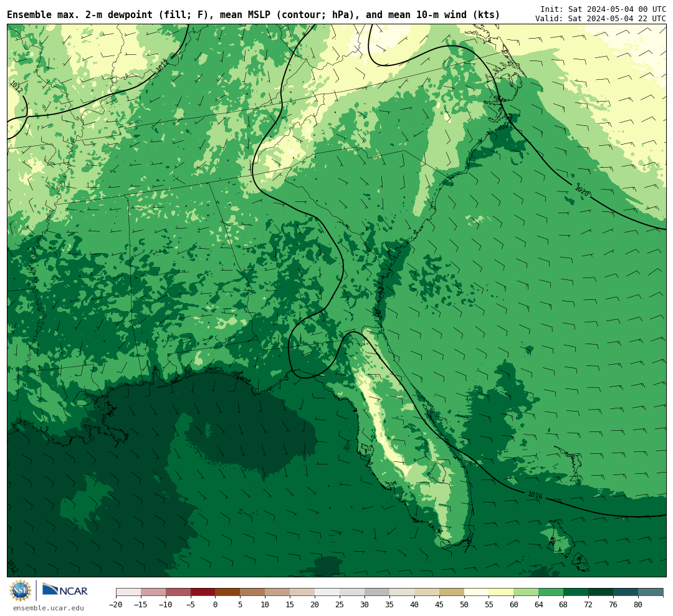The width and height of the screenshot is (673, 616).
Task: Pick the 76 to 80 dark teal swatch
Action: (x=626, y=592)
